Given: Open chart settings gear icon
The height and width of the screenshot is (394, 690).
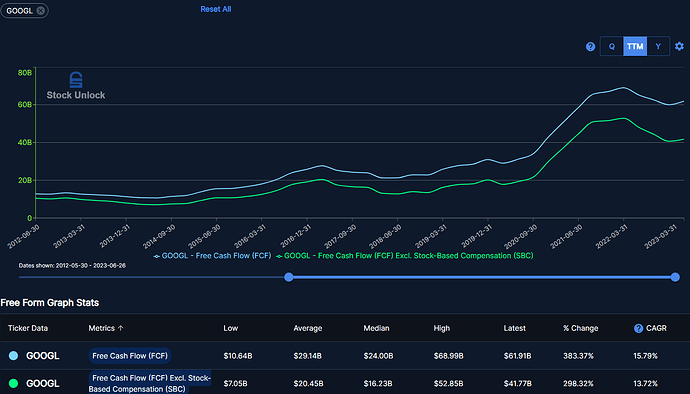Looking at the screenshot, I should click(679, 46).
